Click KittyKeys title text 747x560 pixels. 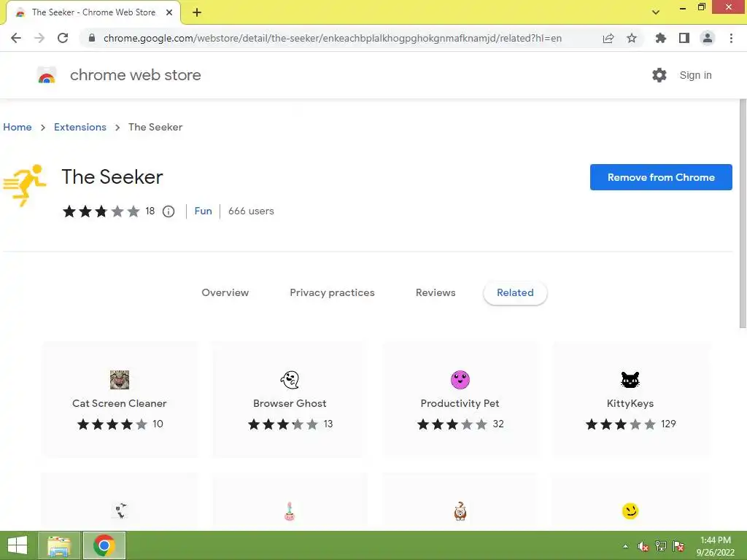tap(630, 403)
